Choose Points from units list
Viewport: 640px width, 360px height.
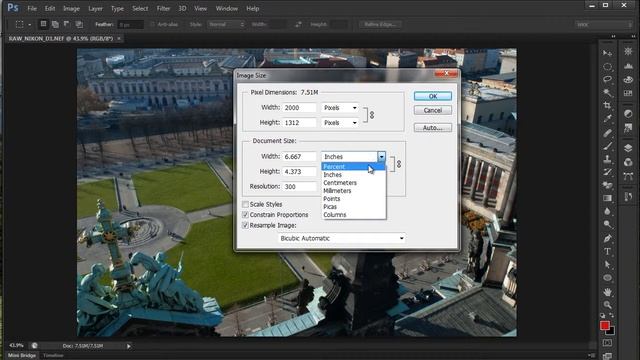(353, 199)
